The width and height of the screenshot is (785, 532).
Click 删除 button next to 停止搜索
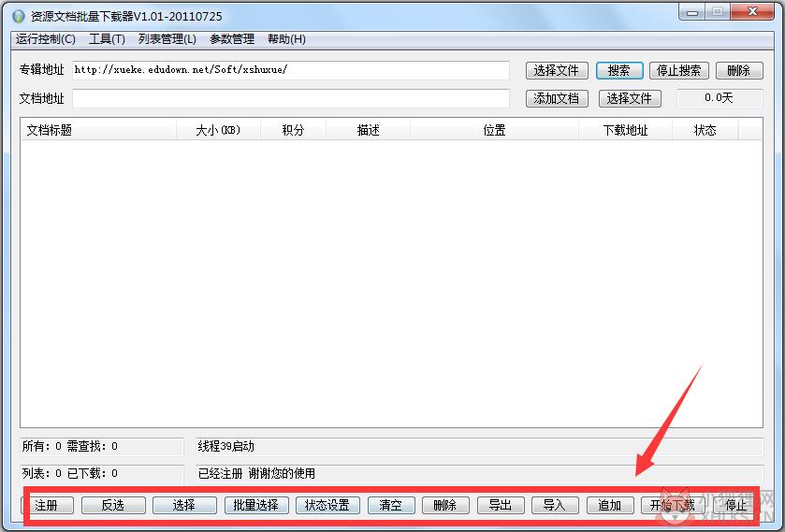pyautogui.click(x=739, y=70)
